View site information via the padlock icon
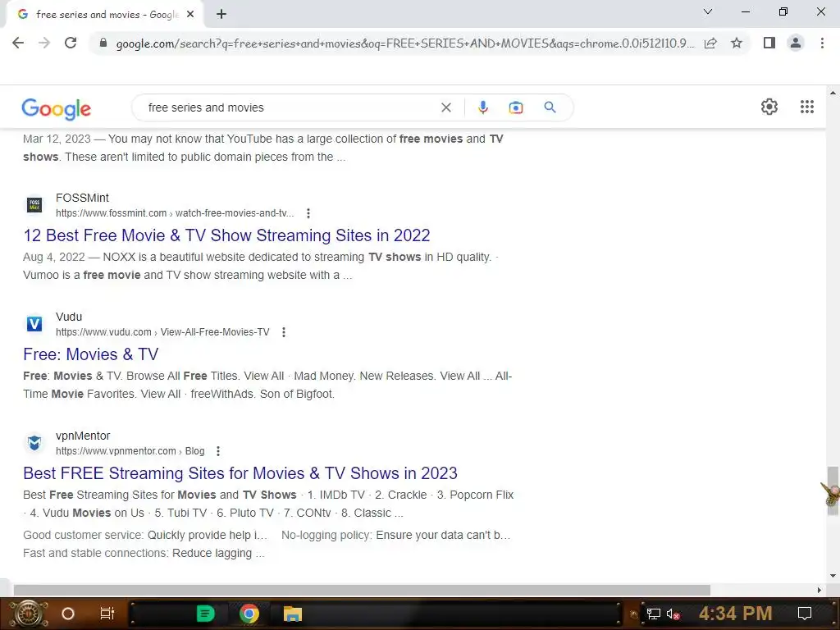Viewport: 840px width, 630px height. 103,43
